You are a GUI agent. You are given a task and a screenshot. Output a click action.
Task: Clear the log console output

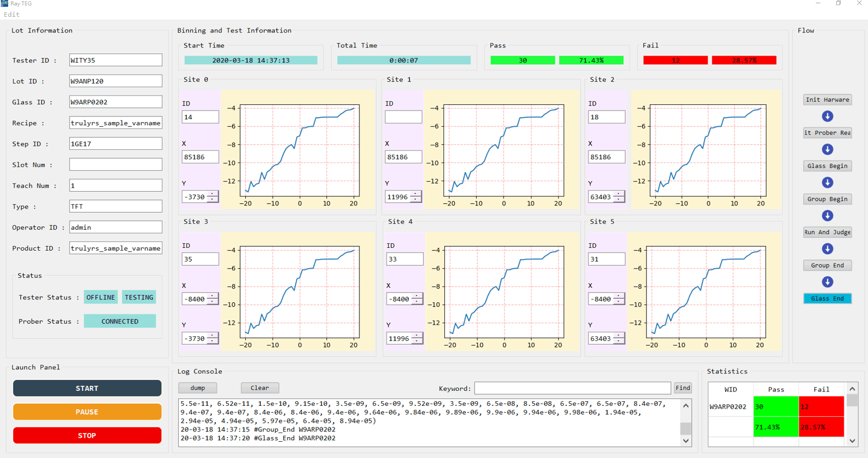(260, 388)
